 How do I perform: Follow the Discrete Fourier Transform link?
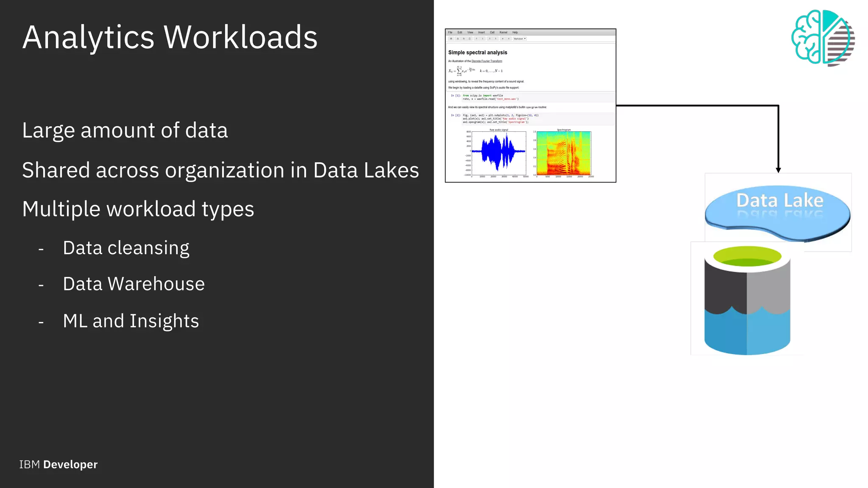point(487,61)
